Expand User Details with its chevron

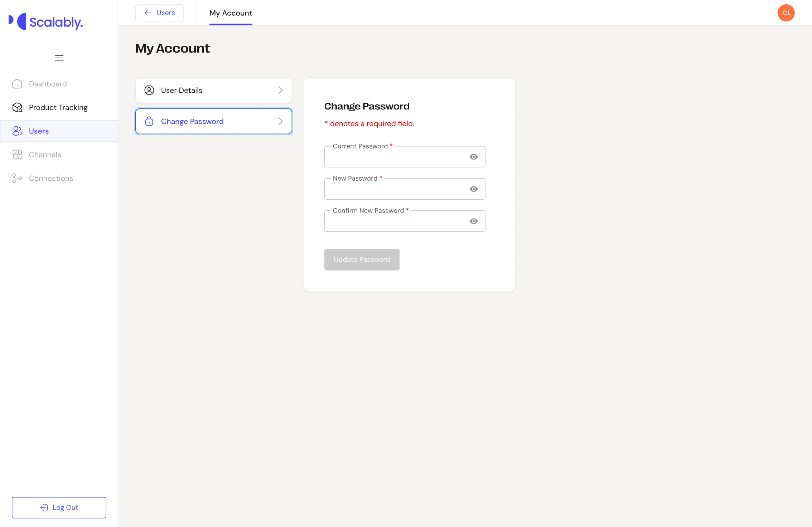pyautogui.click(x=280, y=90)
